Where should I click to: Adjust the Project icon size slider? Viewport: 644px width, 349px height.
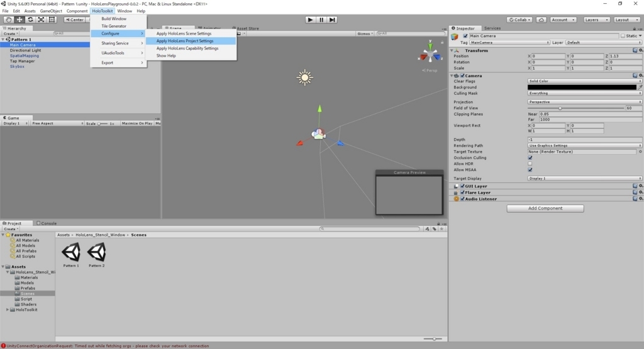[x=433, y=339]
